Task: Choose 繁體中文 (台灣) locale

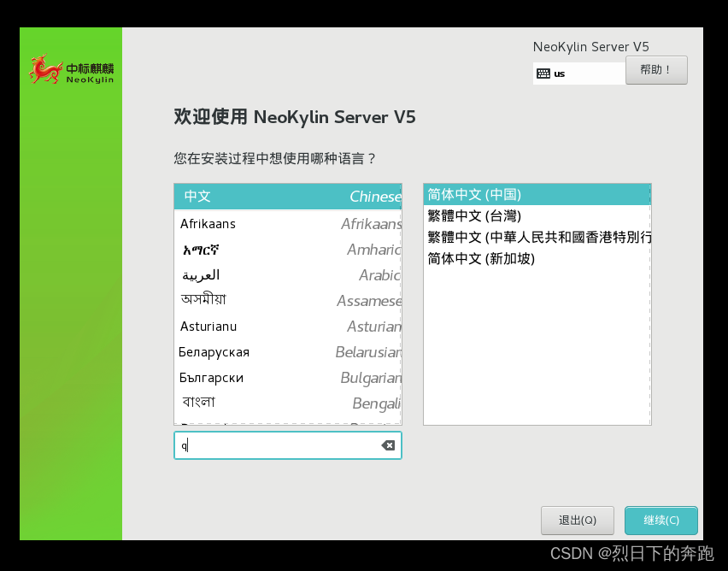Action: coord(537,216)
